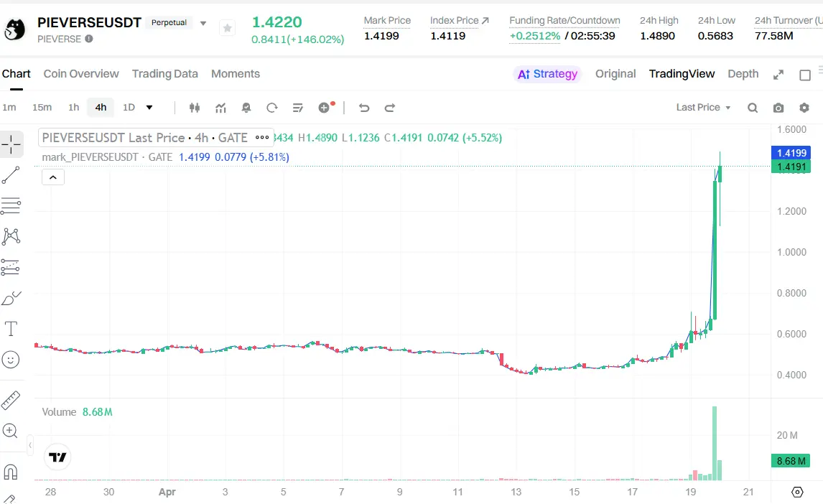Open the PIEVERSEUSDT pair dropdown arrow

point(203,23)
